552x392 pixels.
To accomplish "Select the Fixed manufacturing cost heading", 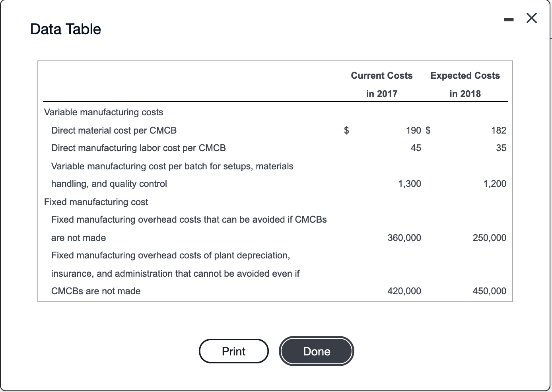I will pyautogui.click(x=95, y=202).
